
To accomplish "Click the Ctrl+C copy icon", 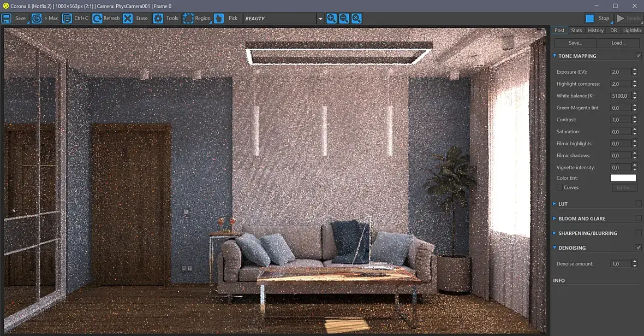I will (67, 19).
